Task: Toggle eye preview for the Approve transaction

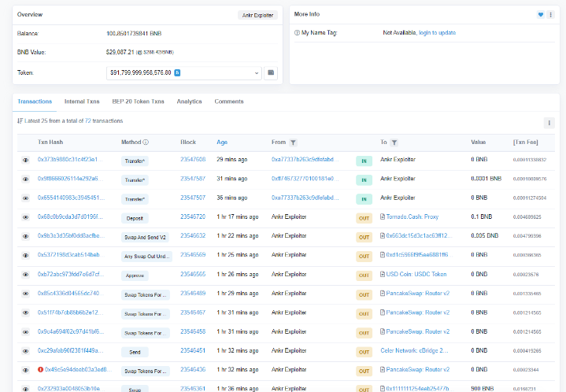Action: coord(25,275)
